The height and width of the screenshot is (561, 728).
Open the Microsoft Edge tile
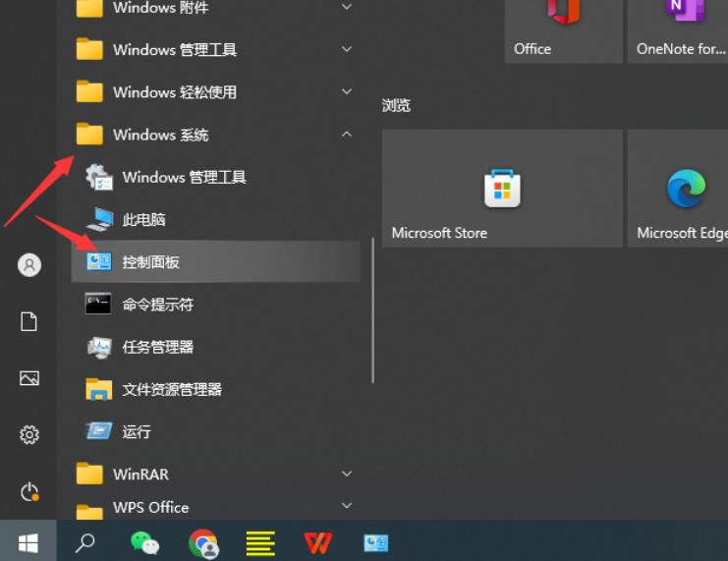pos(678,188)
